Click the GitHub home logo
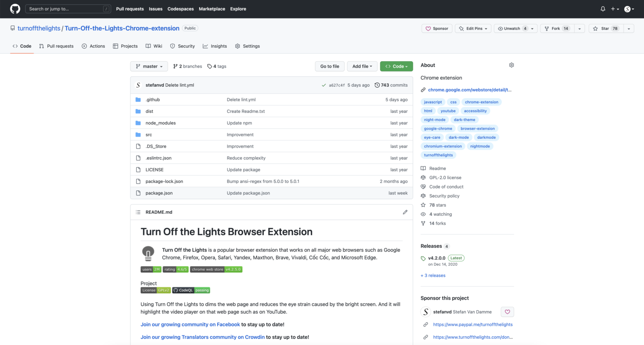The height and width of the screenshot is (345, 644). (x=15, y=9)
